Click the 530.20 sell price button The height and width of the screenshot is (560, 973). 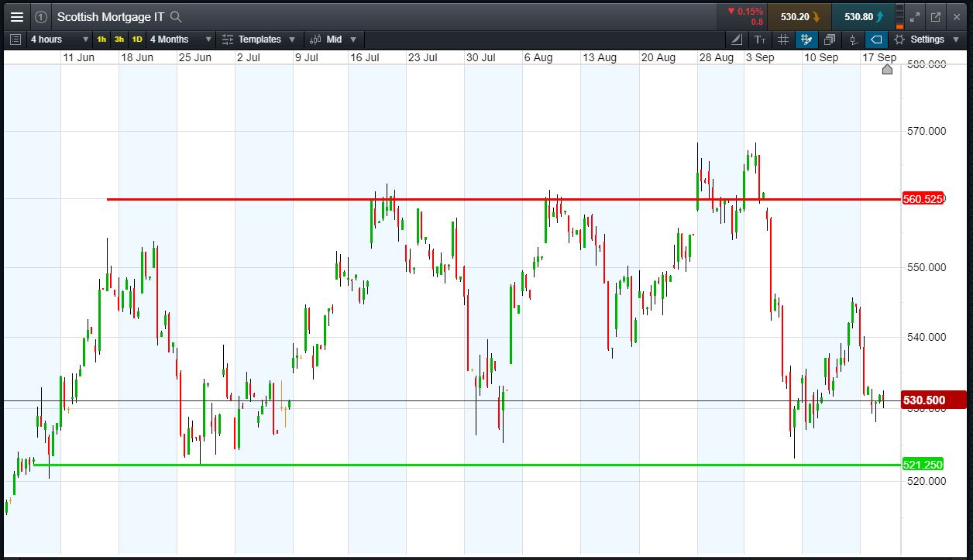(799, 16)
